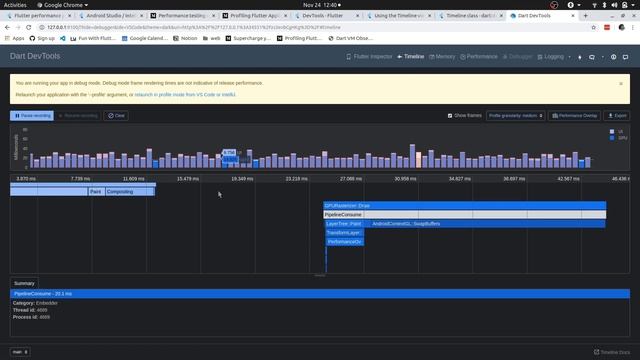Image resolution: width=640 pixels, height=360 pixels.
Task: Open the Timeline Docs link
Action: click(x=612, y=352)
